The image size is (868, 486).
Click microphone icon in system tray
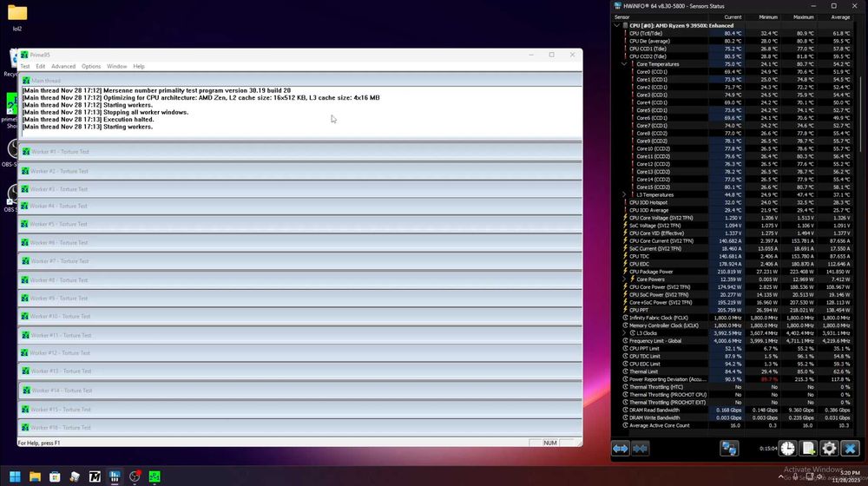[795, 476]
